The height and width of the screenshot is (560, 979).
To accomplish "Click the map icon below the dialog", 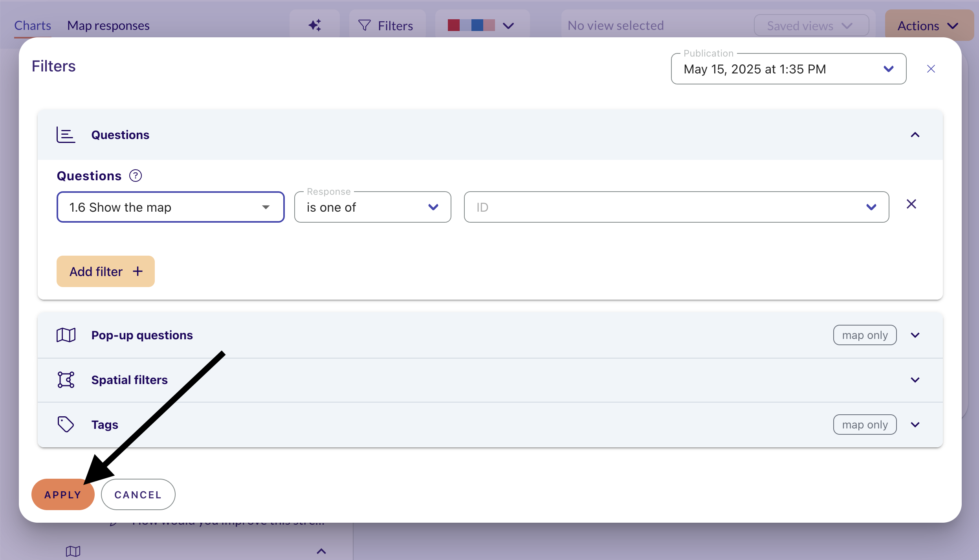I will pyautogui.click(x=73, y=551).
